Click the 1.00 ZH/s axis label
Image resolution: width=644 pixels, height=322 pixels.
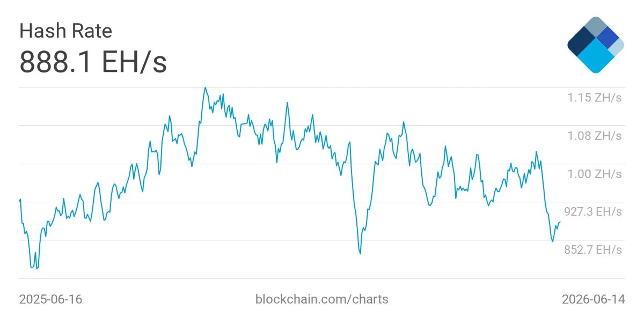tap(595, 174)
